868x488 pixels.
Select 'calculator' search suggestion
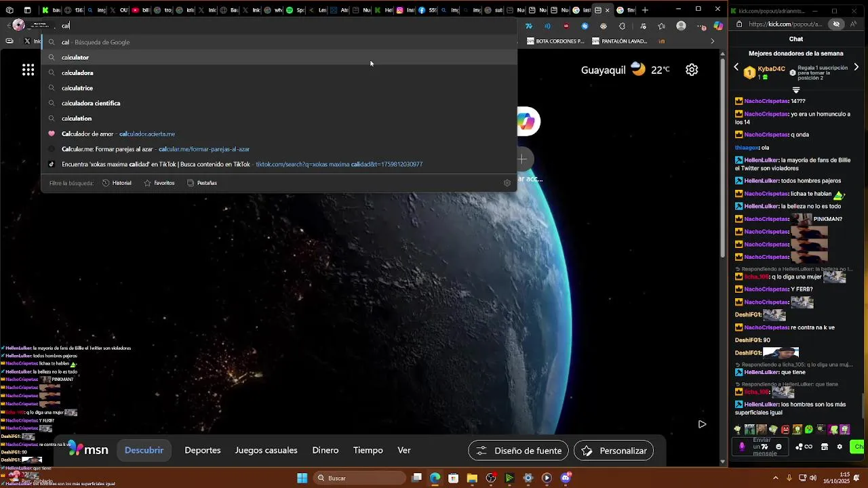pos(279,58)
